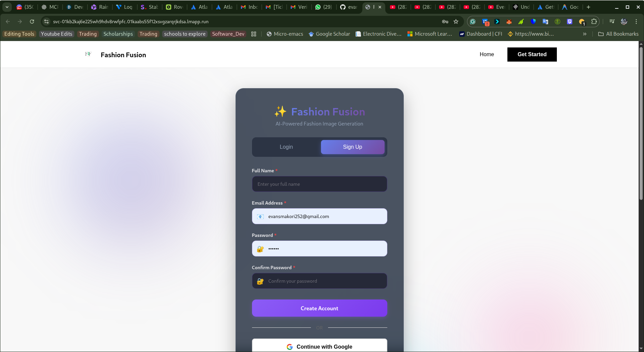Click the Fashion Fusion logo in header

[88, 54]
